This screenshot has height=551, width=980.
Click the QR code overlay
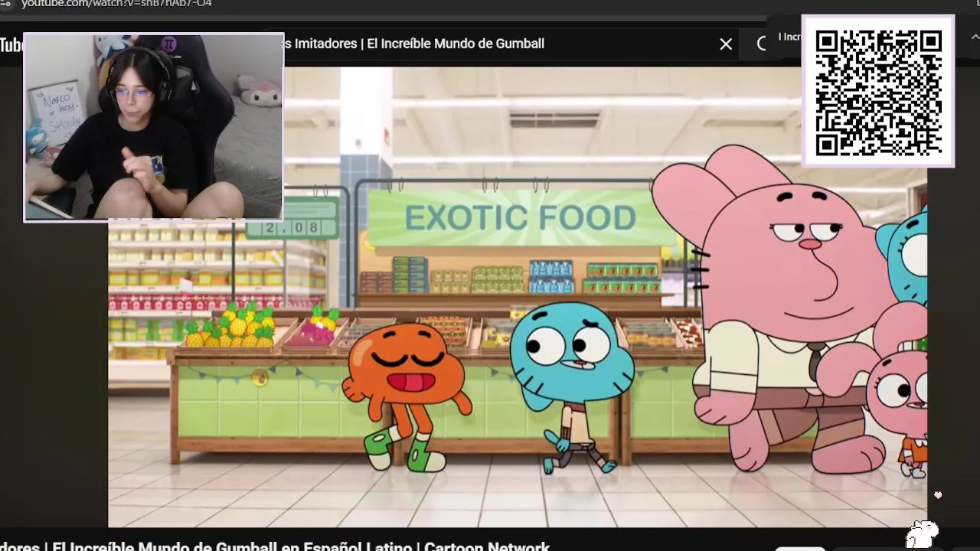[878, 91]
